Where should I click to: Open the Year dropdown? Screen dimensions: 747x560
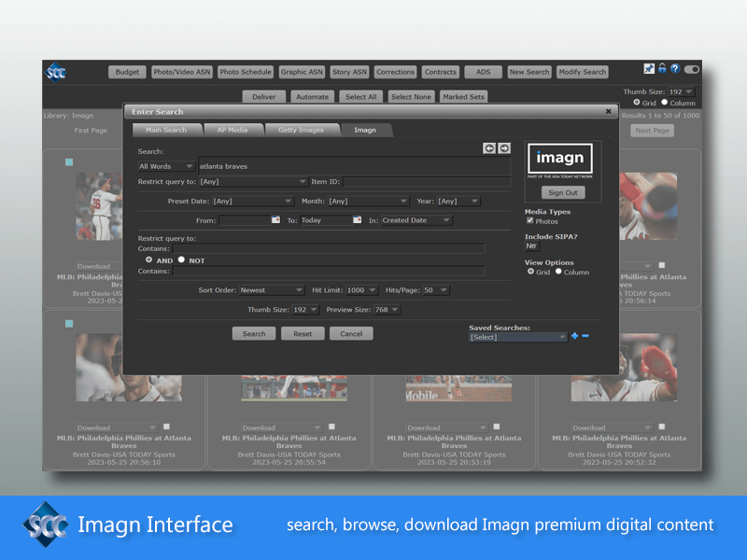pos(458,201)
